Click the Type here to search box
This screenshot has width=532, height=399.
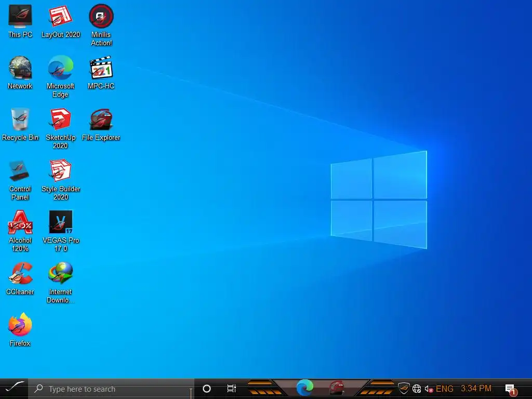111,389
